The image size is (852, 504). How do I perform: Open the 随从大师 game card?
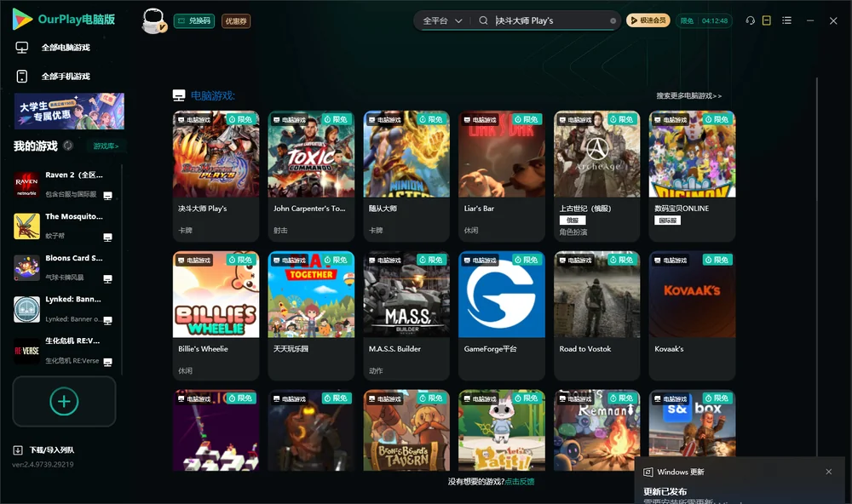coord(406,176)
